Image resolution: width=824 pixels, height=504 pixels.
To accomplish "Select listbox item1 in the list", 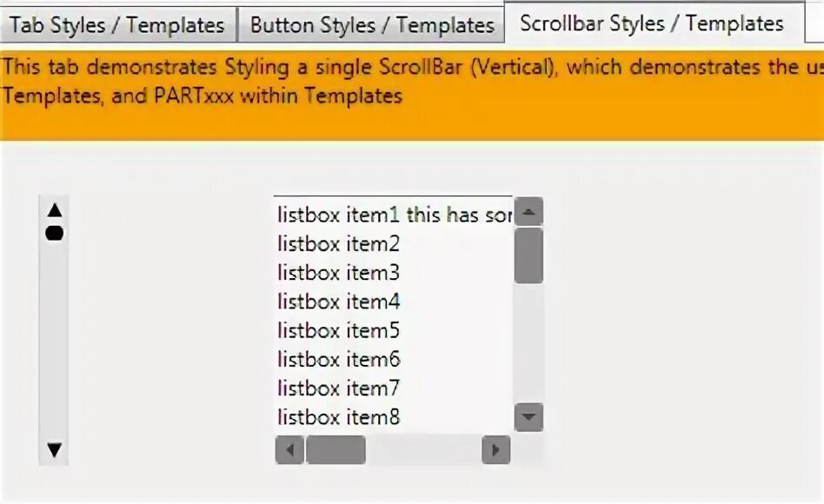I will 393,215.
